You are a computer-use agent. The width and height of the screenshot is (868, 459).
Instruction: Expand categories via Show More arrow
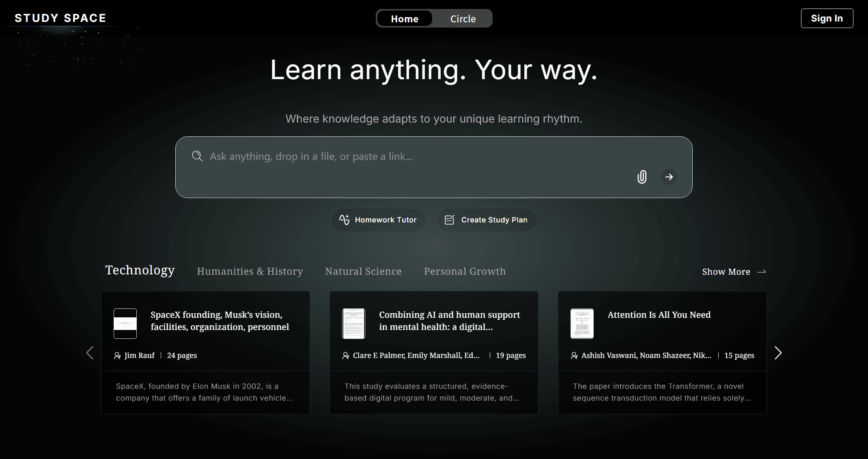click(762, 272)
